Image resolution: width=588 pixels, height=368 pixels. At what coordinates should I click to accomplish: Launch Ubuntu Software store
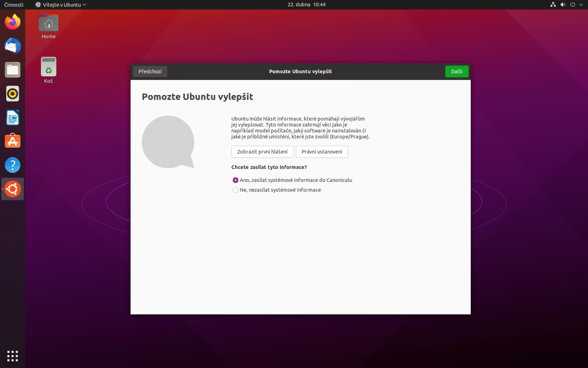12,141
